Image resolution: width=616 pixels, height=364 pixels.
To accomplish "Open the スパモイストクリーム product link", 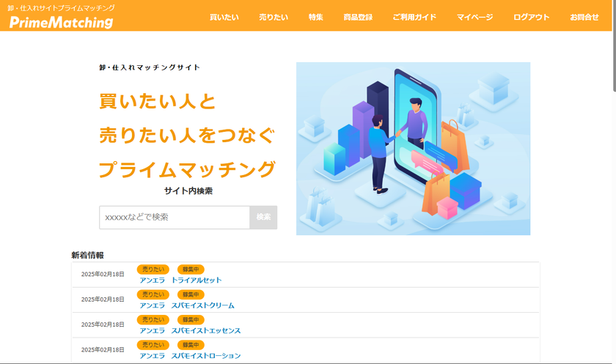I will tap(202, 305).
